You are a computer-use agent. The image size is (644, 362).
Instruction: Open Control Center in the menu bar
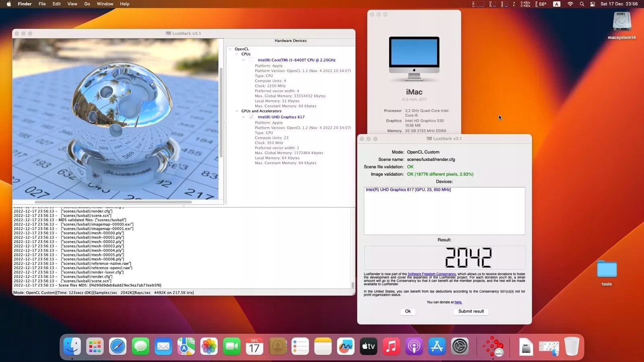point(592,4)
